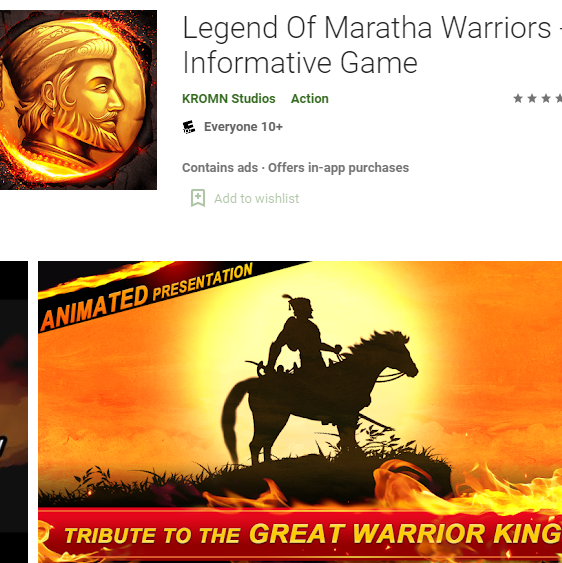Viewport: 562px width, 563px height.
Task: Click the Tribute to the Great Warrior King banner
Action: coord(312,534)
